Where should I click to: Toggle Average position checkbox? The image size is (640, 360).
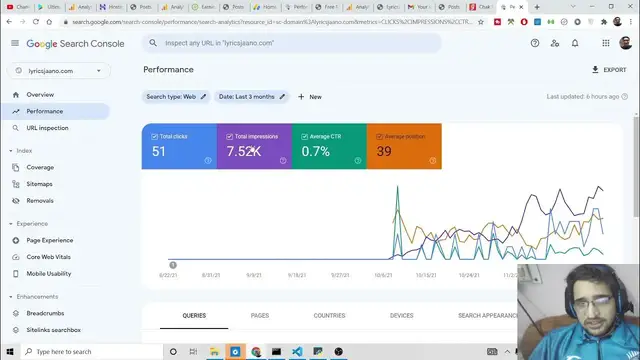tap(379, 137)
